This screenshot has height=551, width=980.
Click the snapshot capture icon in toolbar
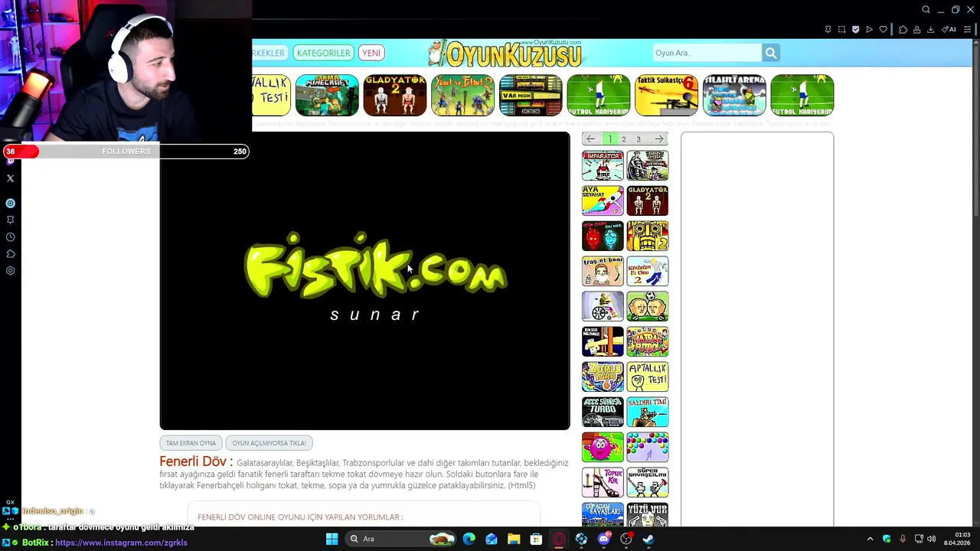tap(841, 29)
